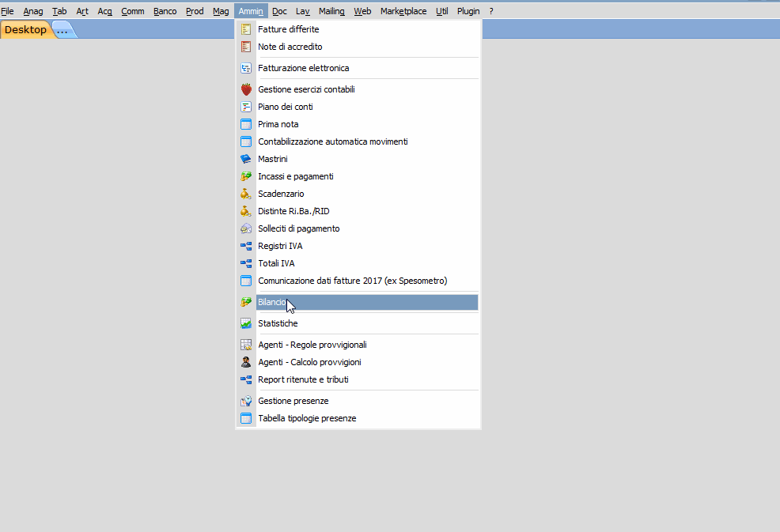The width and height of the screenshot is (780, 532).
Task: Open the Prod menu
Action: tap(195, 11)
